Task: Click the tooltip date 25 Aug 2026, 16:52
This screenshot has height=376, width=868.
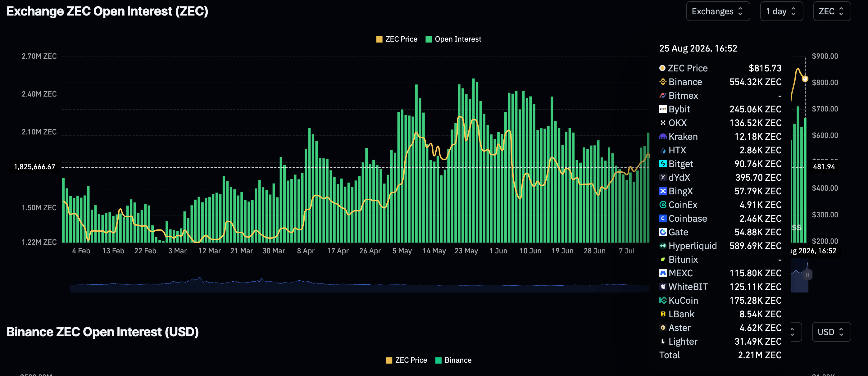Action: click(698, 48)
